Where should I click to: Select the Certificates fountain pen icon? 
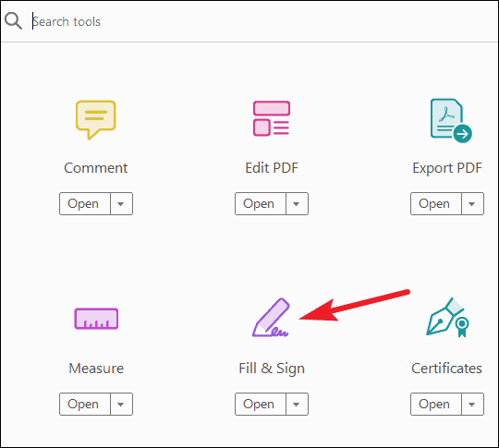pyautogui.click(x=447, y=318)
